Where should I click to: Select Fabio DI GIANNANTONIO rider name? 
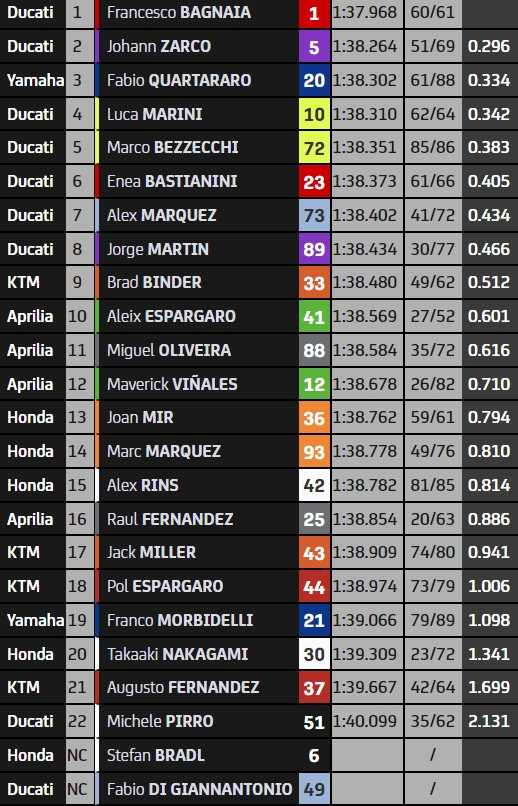[199, 789]
